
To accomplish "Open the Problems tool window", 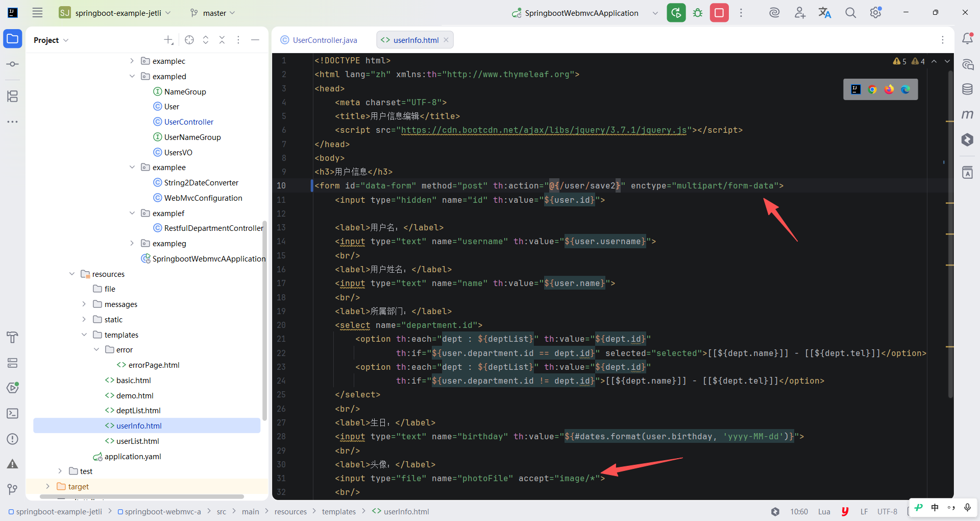I will tap(13, 439).
